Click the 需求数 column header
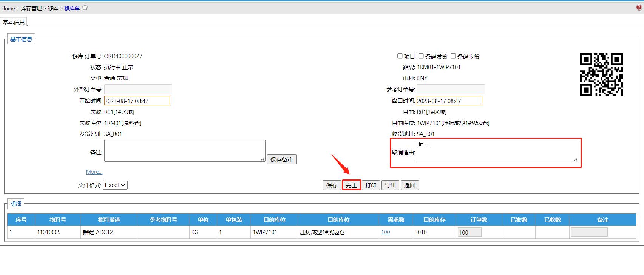This screenshot has height=275, width=644. [x=396, y=220]
